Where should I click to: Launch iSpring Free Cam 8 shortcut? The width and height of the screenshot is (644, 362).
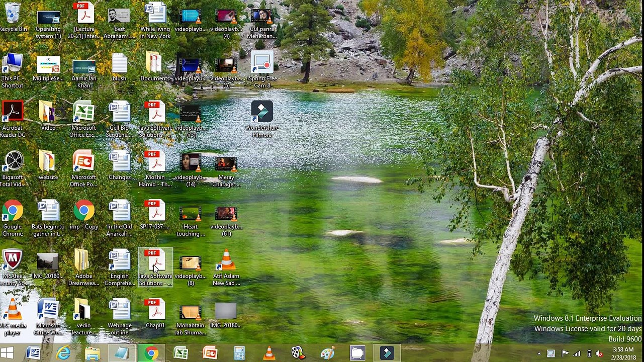[x=262, y=69]
